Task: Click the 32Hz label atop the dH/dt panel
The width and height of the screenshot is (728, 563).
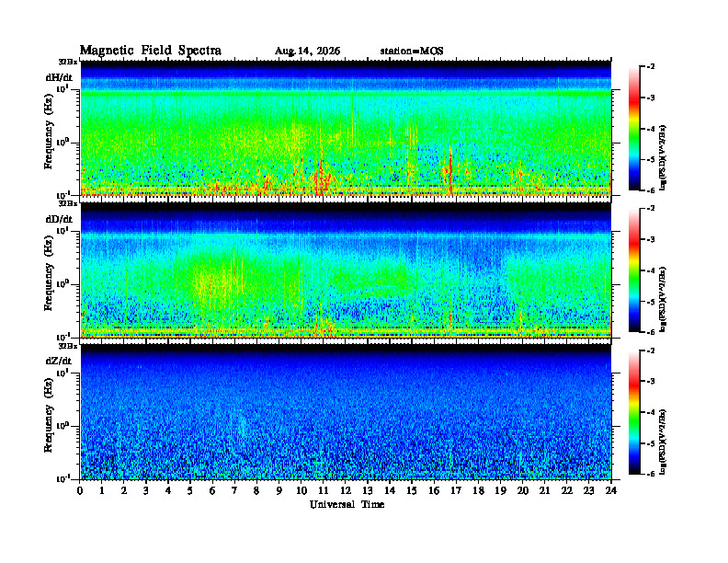Action: pyautogui.click(x=67, y=62)
